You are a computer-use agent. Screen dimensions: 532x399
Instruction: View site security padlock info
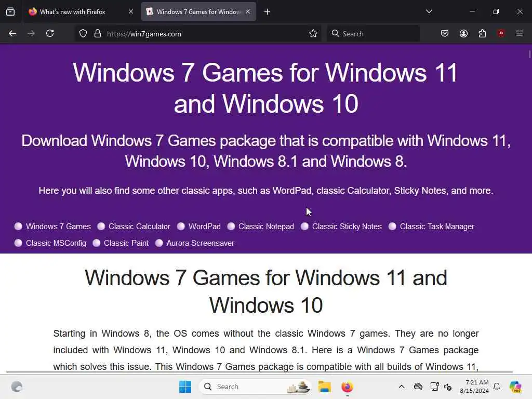(98, 34)
